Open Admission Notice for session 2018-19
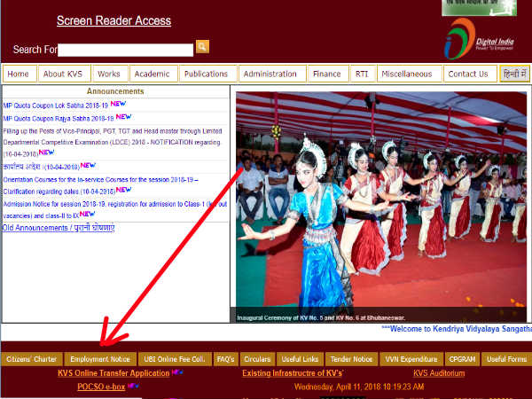 pos(114,209)
